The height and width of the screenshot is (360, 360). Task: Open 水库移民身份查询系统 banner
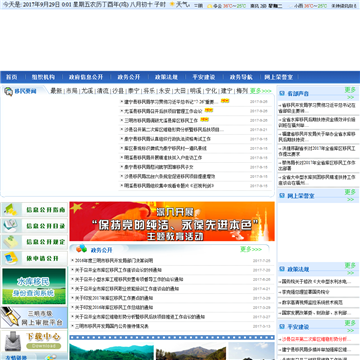[x=34, y=286]
